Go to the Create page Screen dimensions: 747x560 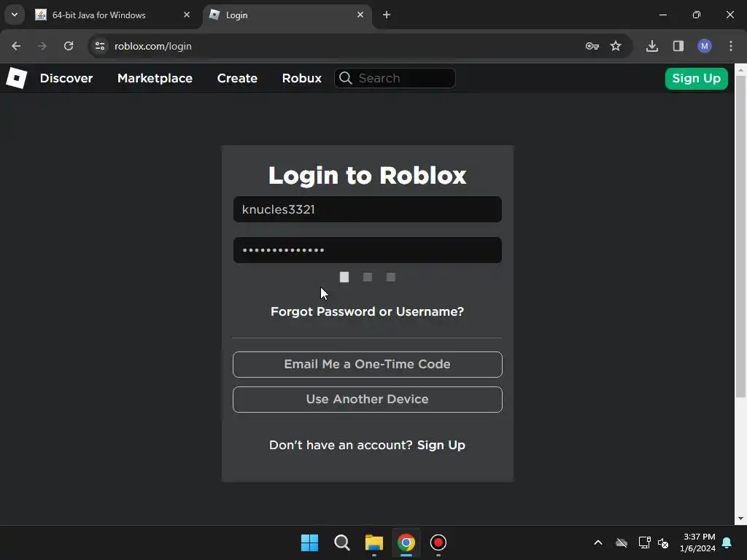[237, 78]
